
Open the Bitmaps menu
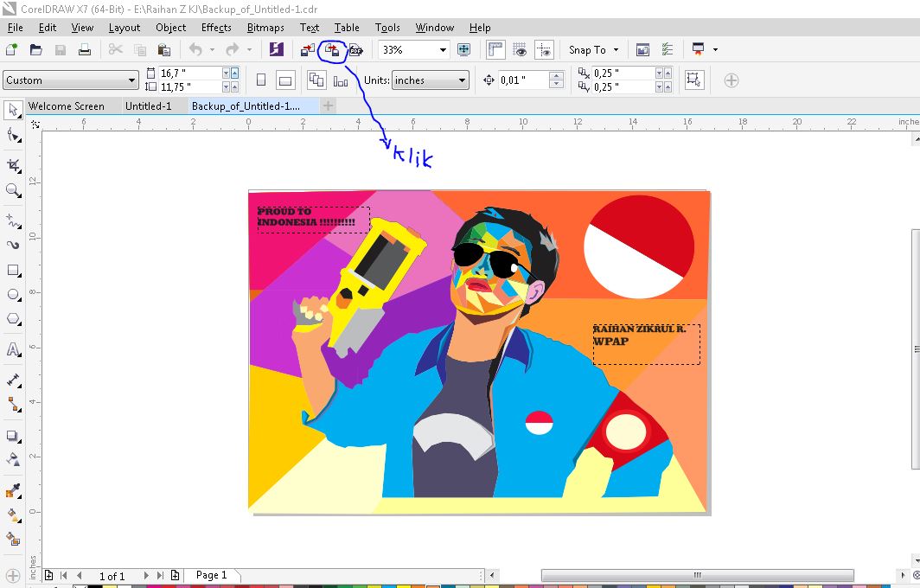click(265, 28)
